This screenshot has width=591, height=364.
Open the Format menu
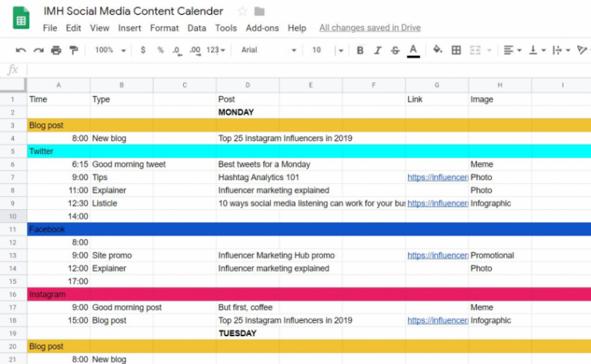(164, 28)
